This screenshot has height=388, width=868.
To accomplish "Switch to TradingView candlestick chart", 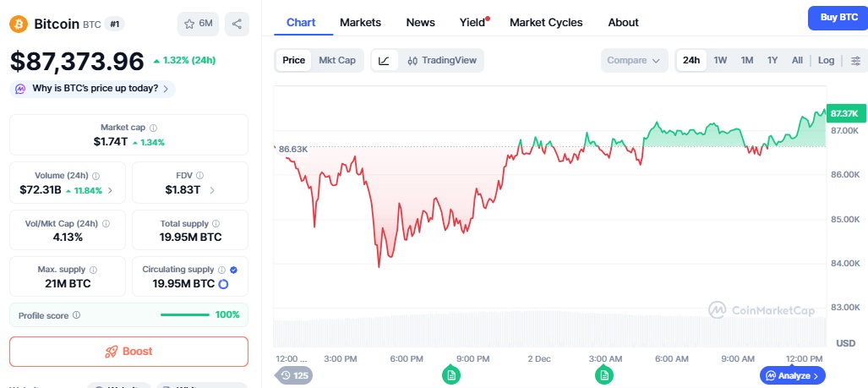I will 442,60.
